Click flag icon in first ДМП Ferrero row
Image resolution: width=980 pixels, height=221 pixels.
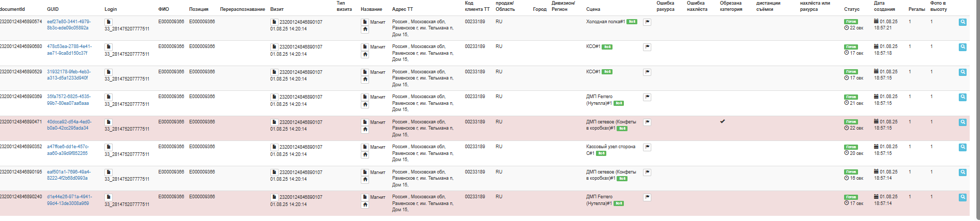pos(647,97)
